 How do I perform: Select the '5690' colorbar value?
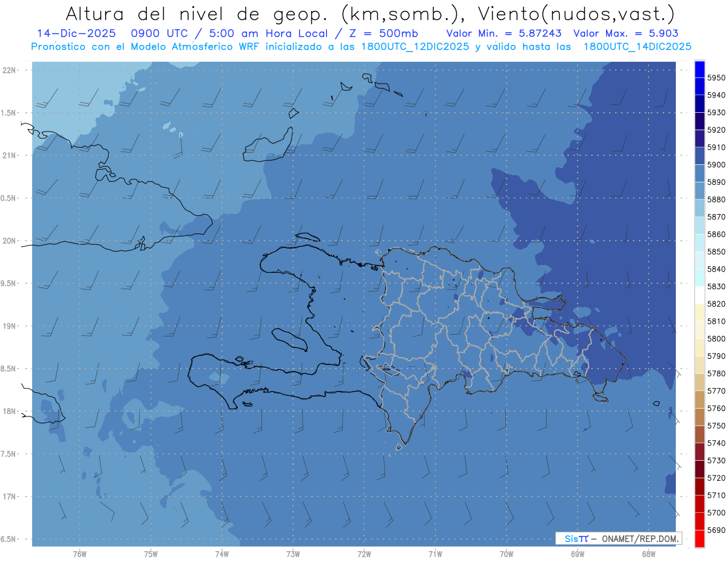[716, 530]
